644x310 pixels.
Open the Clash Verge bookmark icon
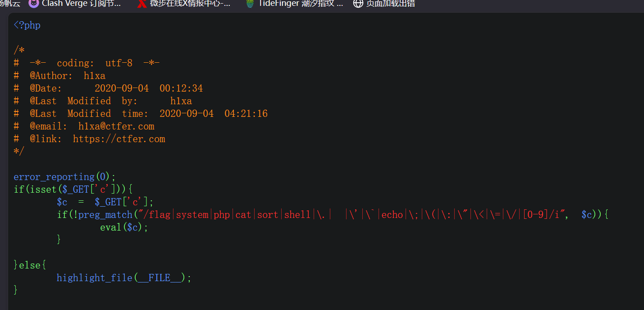point(33,4)
